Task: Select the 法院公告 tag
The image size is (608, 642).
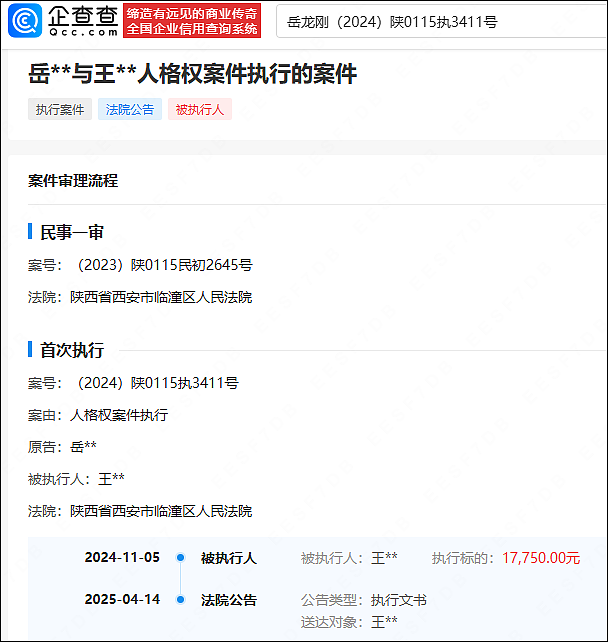Action: pyautogui.click(x=130, y=109)
